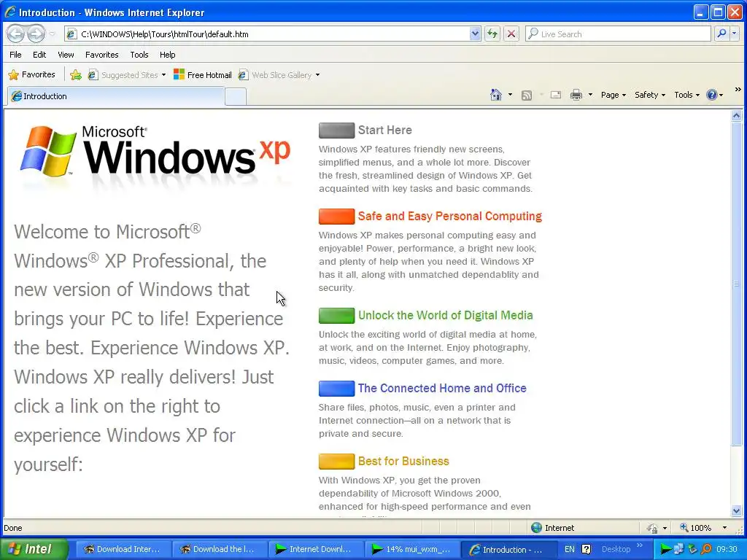
Task: Switch to Download Inter... taskbar window
Action: (123, 549)
